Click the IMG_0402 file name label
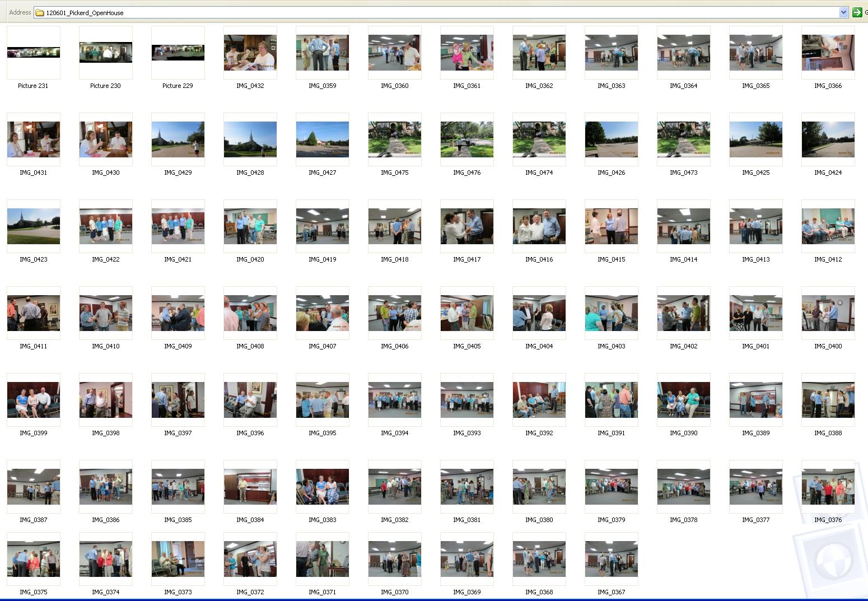 (x=684, y=346)
